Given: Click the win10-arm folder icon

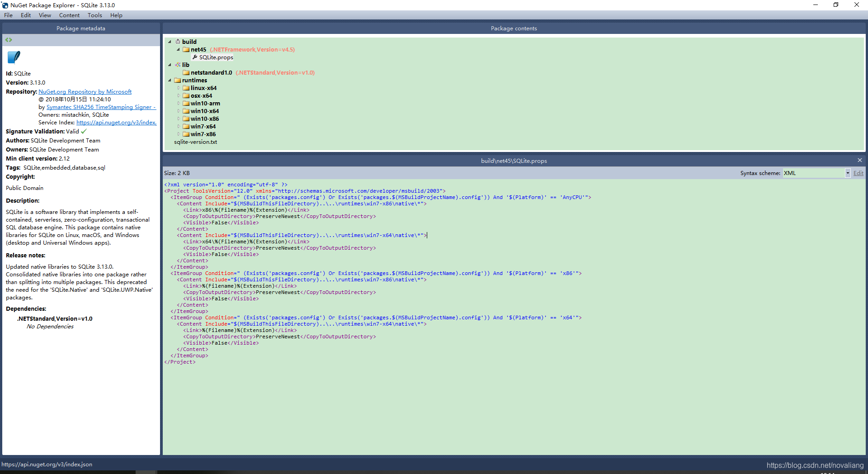Looking at the screenshot, I should coord(186,103).
